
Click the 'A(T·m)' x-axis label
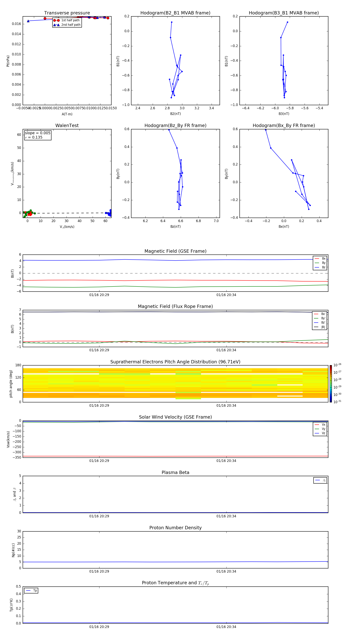[67, 114]
